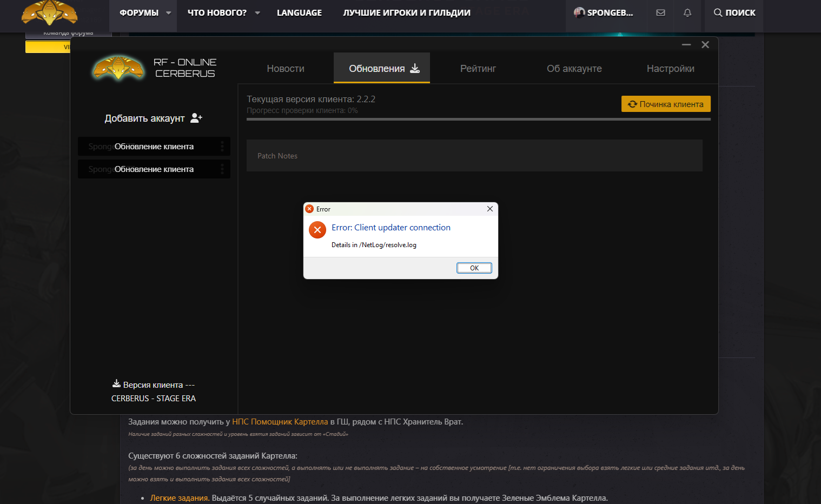
Task: Switch to the Новости tab
Action: tap(286, 69)
